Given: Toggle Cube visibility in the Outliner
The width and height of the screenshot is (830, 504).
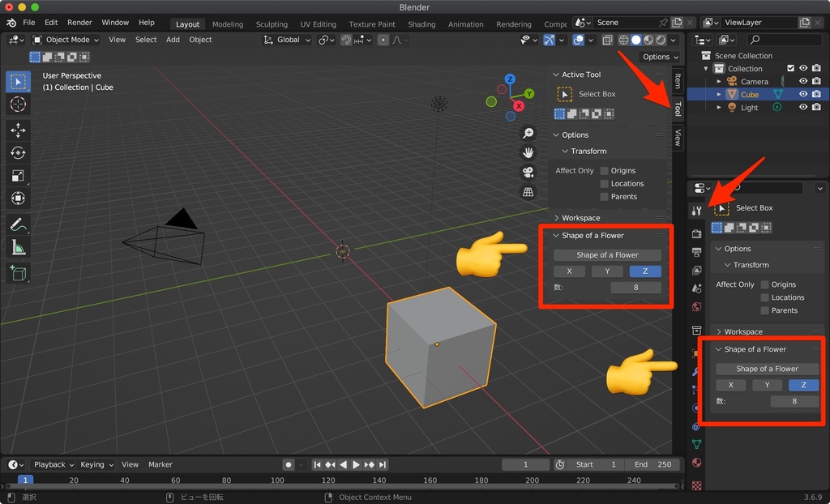Looking at the screenshot, I should (x=803, y=94).
